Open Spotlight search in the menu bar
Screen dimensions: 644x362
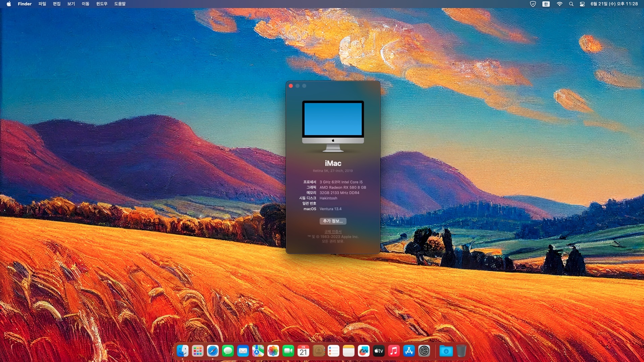click(x=571, y=4)
